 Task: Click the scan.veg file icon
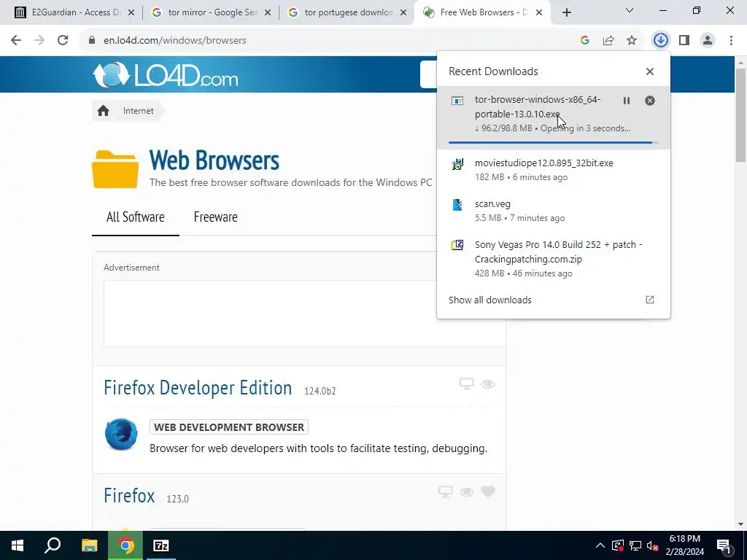[457, 205]
